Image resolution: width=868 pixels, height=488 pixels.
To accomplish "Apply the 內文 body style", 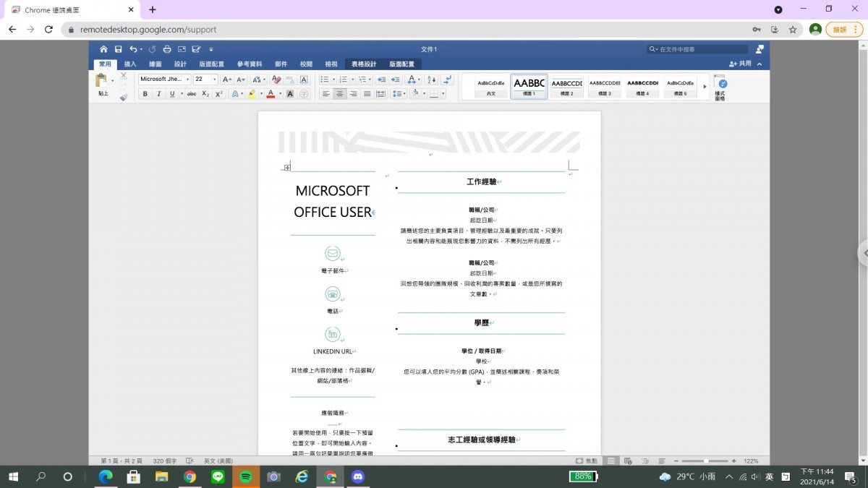I will 491,87.
